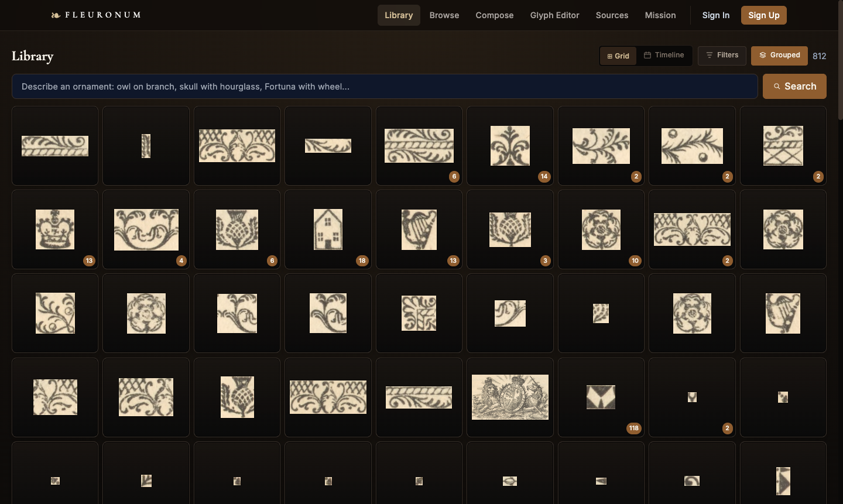Image resolution: width=843 pixels, height=504 pixels.
Task: Open the Library nav tab
Action: point(399,15)
